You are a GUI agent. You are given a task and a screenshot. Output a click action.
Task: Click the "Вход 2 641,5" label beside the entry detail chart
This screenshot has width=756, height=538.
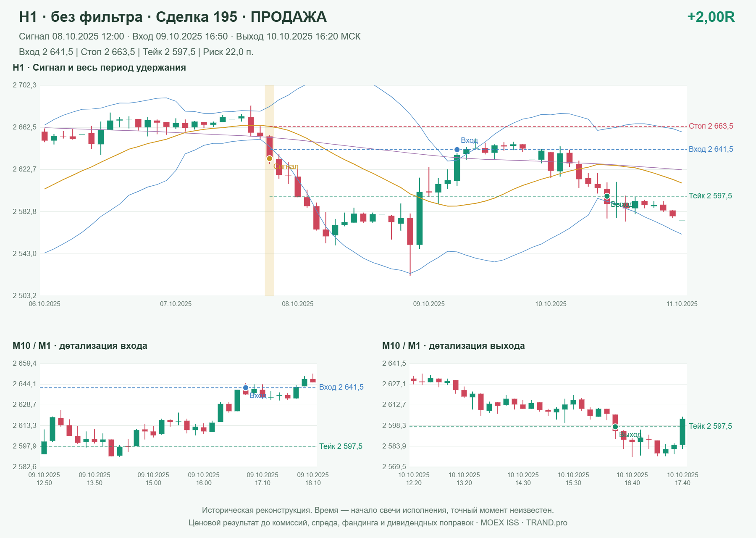pos(341,387)
